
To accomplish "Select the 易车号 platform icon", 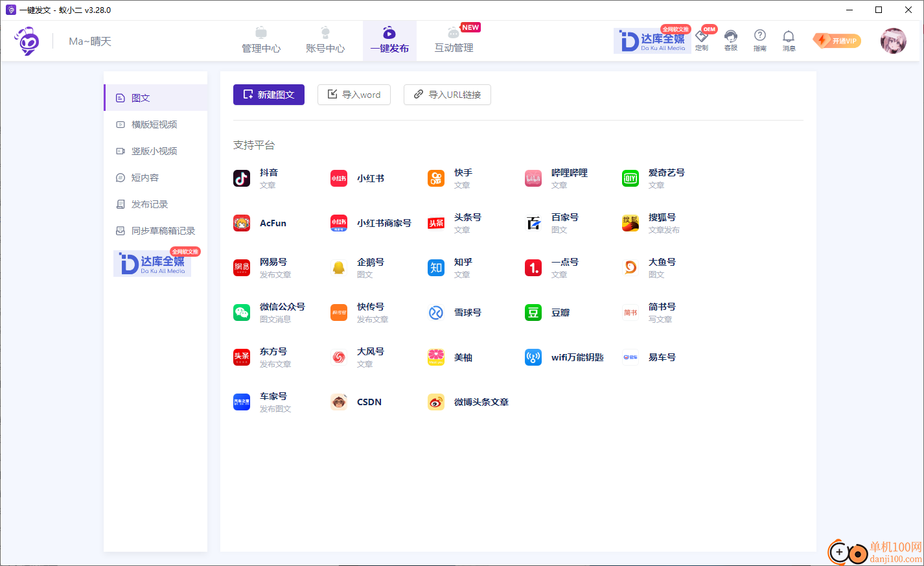I will click(x=630, y=357).
